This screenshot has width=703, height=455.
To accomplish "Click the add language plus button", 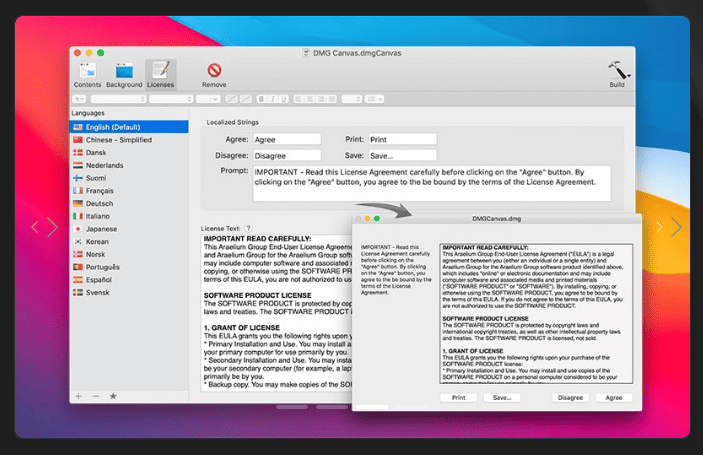I will coord(78,396).
